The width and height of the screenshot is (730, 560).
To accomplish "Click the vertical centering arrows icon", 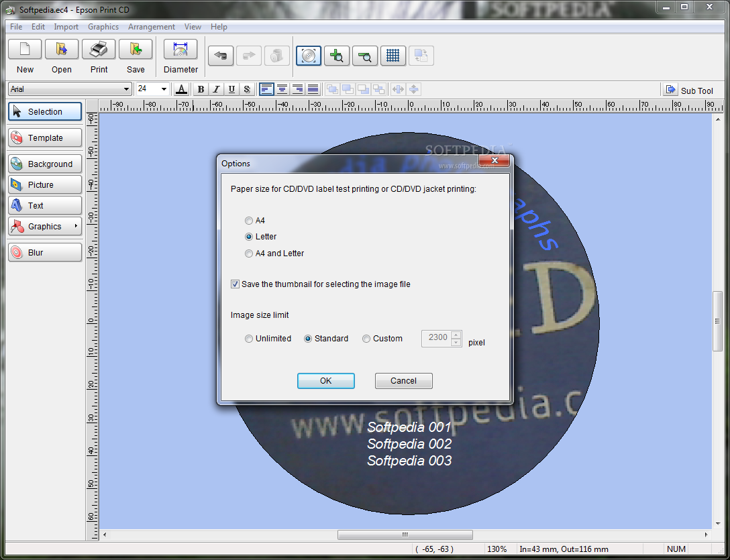I will pos(413,89).
